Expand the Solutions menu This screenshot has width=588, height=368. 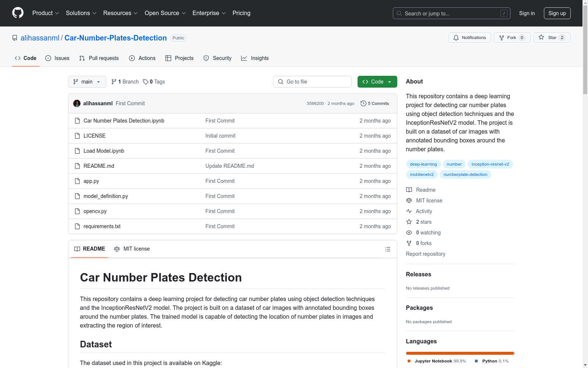click(x=81, y=13)
